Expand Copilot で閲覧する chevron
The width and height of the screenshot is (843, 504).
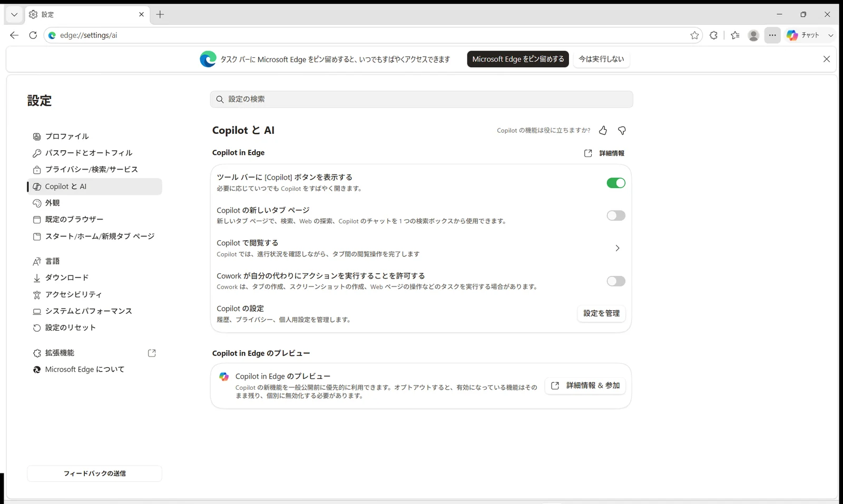coord(617,248)
